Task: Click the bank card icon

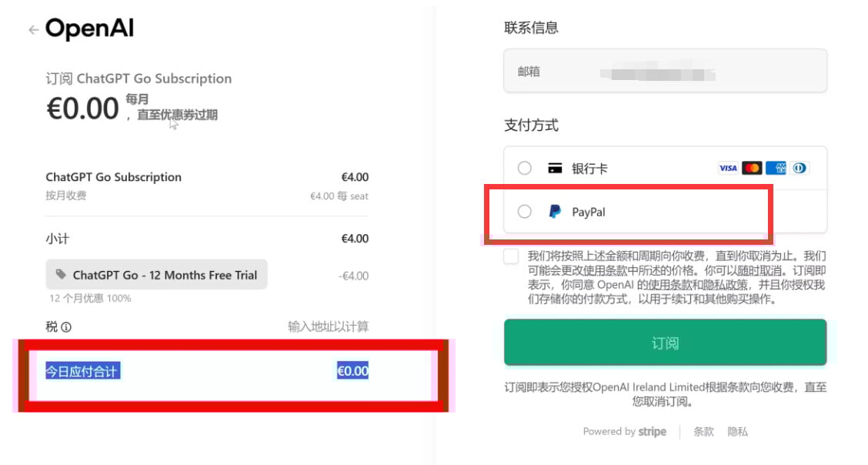Action: [x=555, y=169]
